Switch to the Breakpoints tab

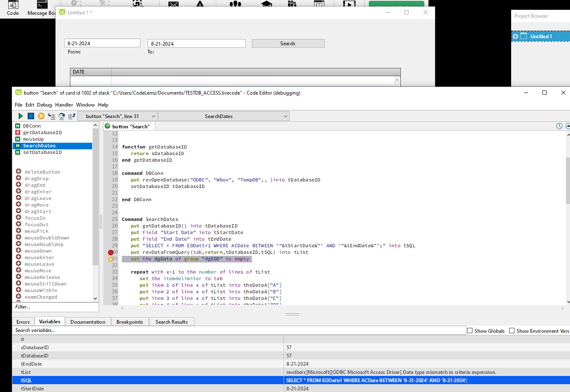[x=130, y=322]
